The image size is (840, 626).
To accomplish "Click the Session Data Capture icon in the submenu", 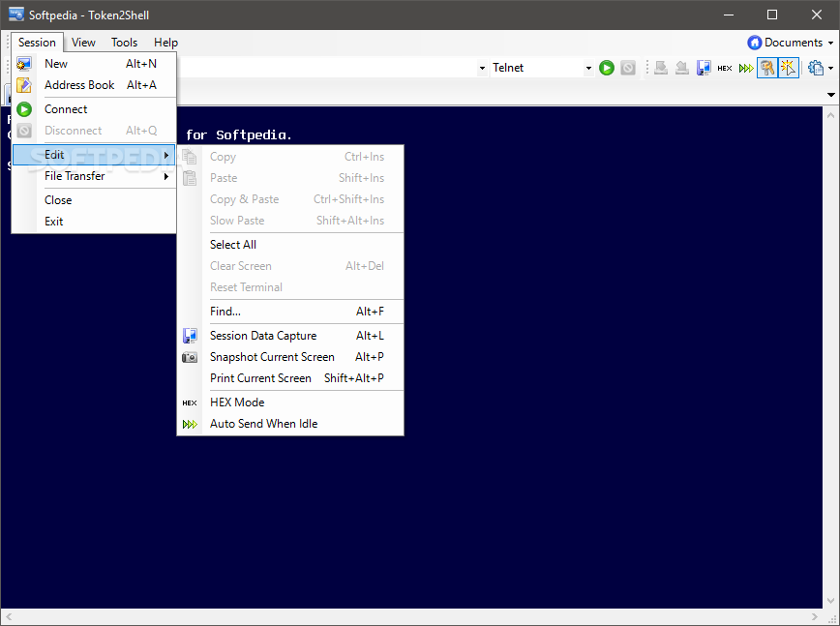I will [190, 336].
